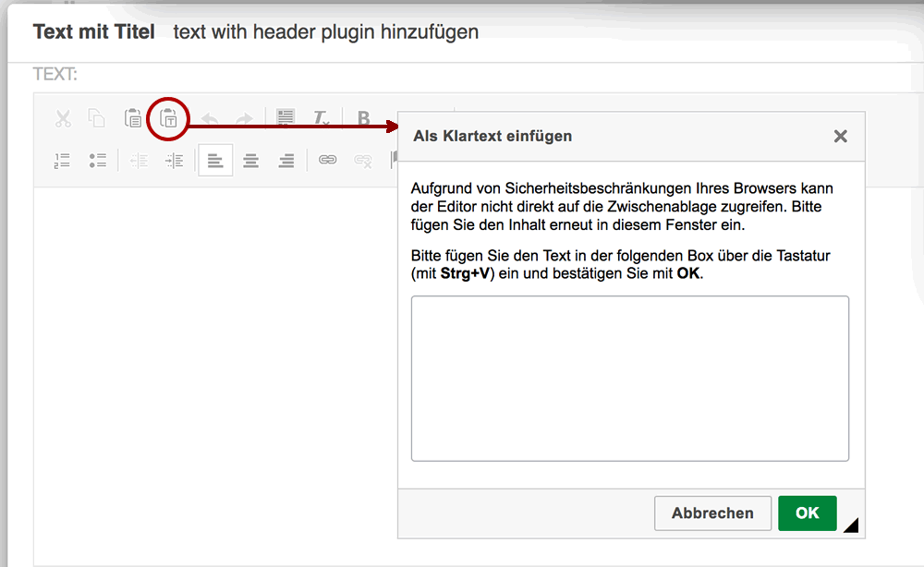This screenshot has height=567, width=924.
Task: Insert a bulleted list
Action: 98,160
